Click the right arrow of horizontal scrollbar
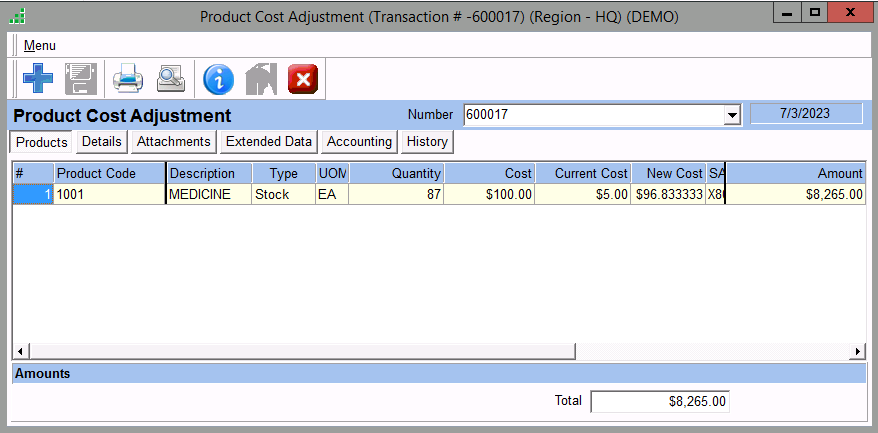This screenshot has height=433, width=878. [x=857, y=351]
